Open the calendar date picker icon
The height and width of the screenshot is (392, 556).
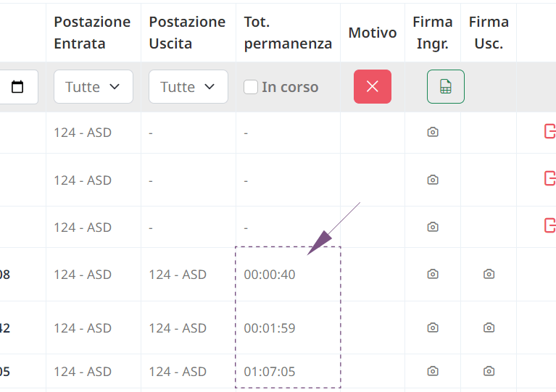click(17, 86)
